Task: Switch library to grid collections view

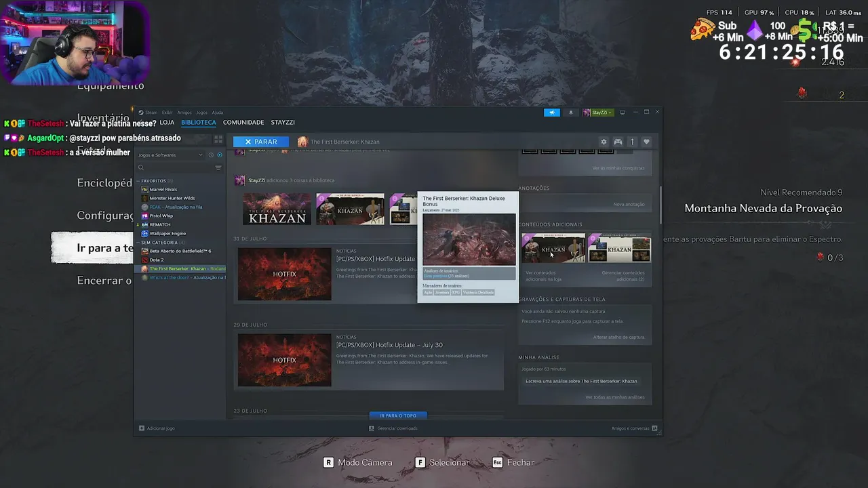Action: click(218, 139)
